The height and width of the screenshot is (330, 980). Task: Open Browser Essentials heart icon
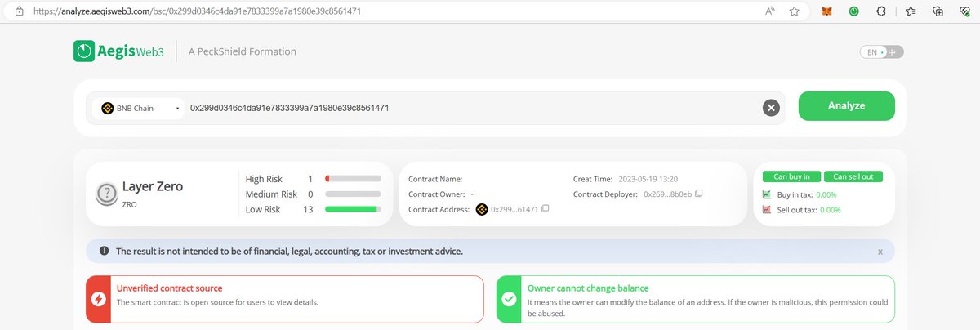point(965,11)
